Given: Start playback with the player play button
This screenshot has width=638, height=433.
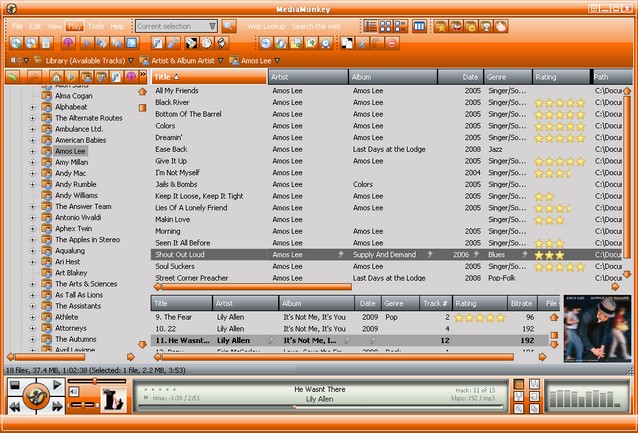Looking at the screenshot, I should [57, 385].
